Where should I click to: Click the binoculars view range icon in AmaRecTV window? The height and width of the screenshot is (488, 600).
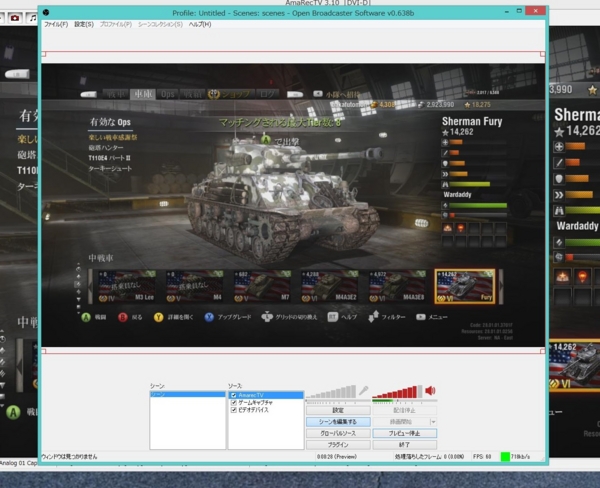pos(559,211)
